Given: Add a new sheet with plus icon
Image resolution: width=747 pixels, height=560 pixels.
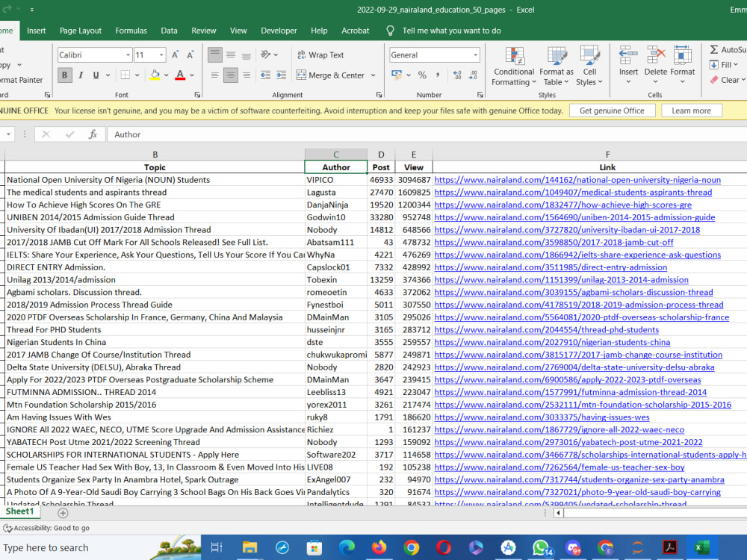Looking at the screenshot, I should tap(63, 513).
